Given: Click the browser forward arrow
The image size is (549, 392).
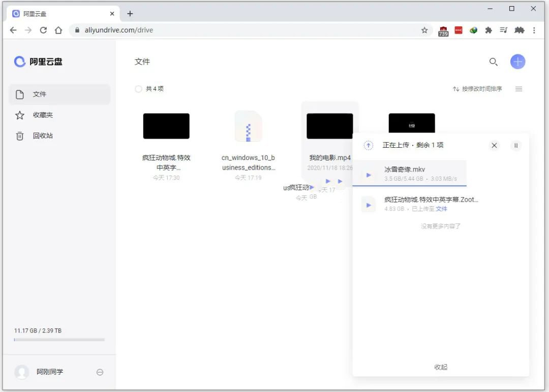Looking at the screenshot, I should (x=28, y=30).
